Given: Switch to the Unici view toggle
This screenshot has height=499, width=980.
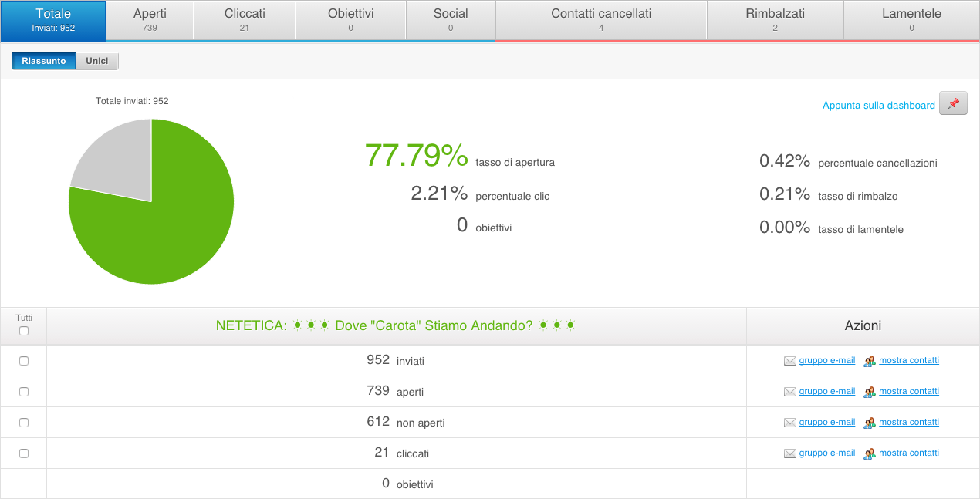Looking at the screenshot, I should coord(97,61).
